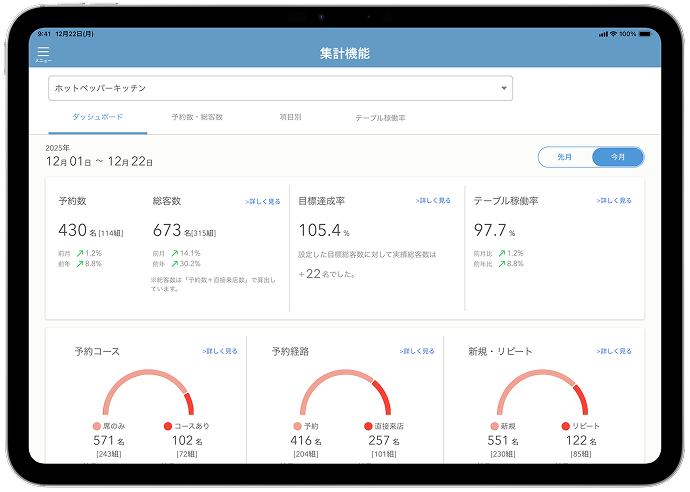The height and width of the screenshot is (492, 690).
Task: Select 今月 in the period toggle
Action: 618,157
